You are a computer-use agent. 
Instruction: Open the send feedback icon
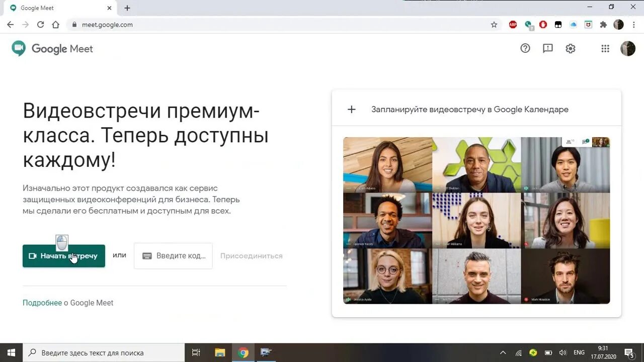pyautogui.click(x=548, y=48)
